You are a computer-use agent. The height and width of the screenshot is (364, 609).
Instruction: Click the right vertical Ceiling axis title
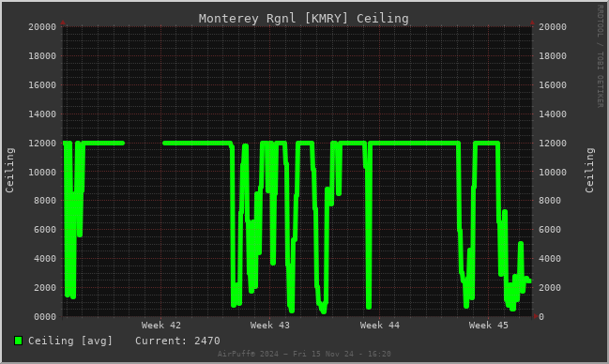point(589,170)
